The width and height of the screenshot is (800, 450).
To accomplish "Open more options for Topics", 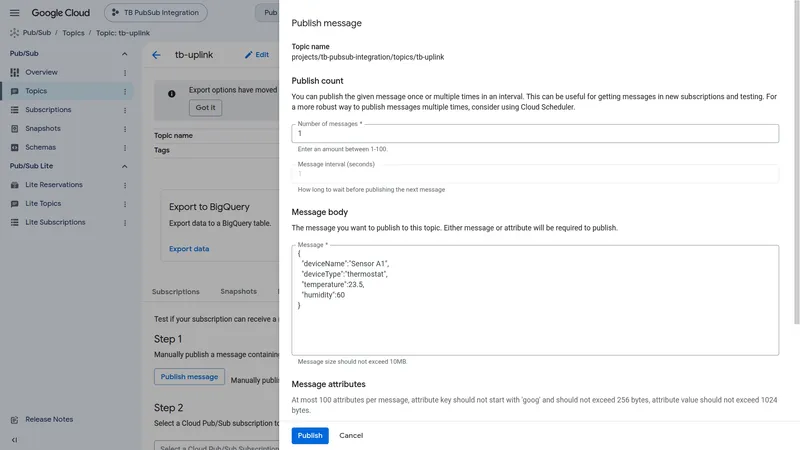I will point(125,91).
